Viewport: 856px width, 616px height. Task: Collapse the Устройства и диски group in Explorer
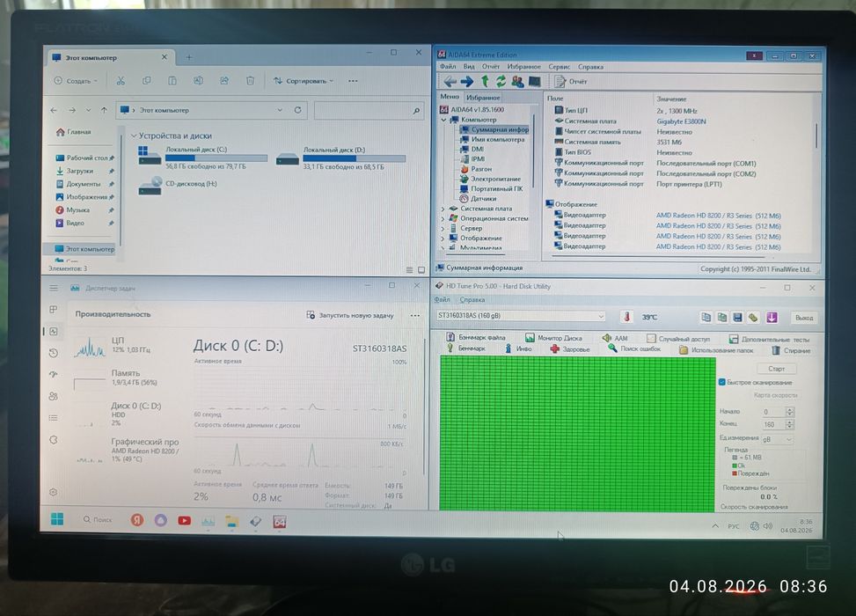134,136
